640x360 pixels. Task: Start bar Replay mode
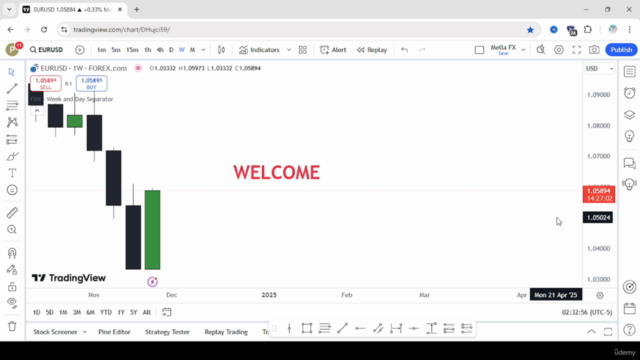pos(372,50)
